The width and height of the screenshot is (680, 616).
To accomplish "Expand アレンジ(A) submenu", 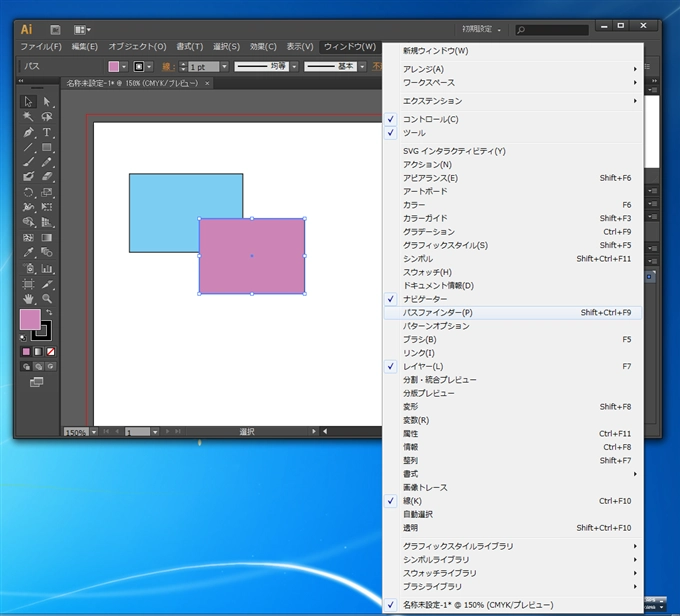I will tap(513, 69).
